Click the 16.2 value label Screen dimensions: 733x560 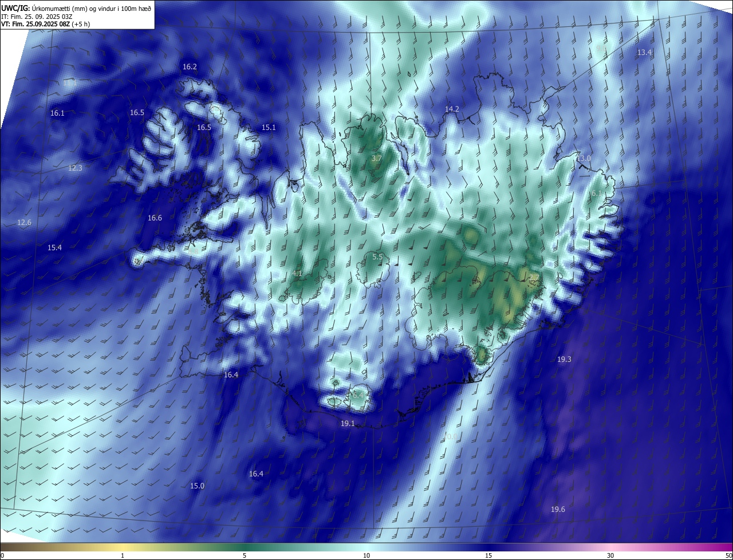point(190,67)
